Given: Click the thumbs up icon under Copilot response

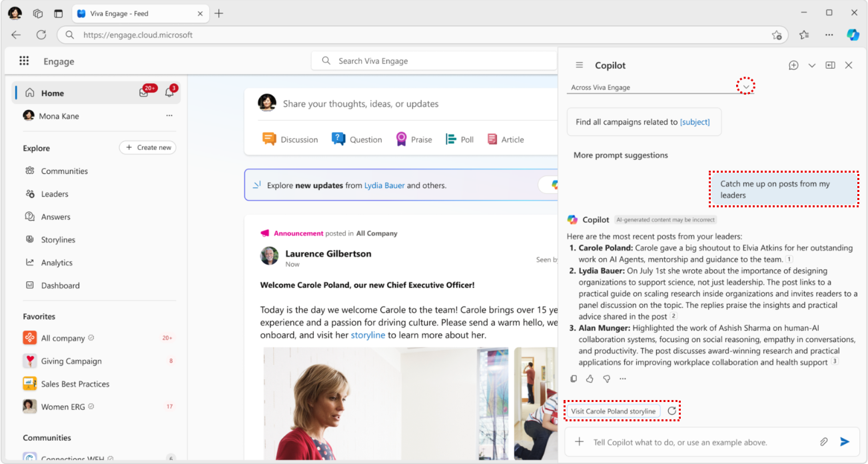Looking at the screenshot, I should [590, 379].
